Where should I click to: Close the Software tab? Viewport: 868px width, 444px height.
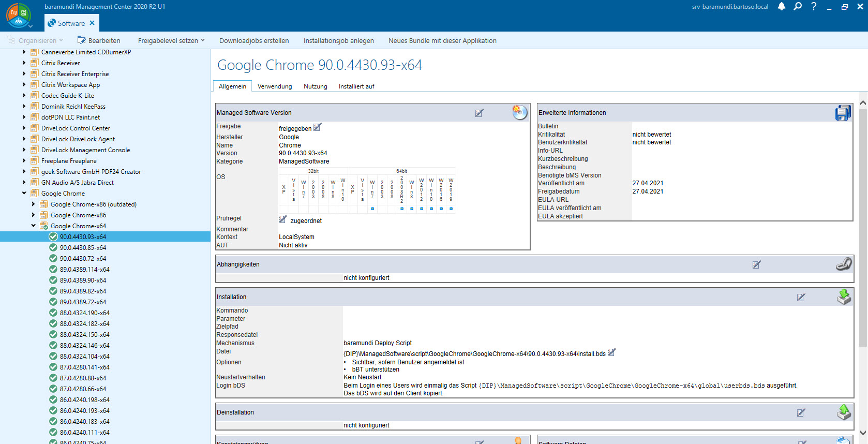click(x=92, y=23)
